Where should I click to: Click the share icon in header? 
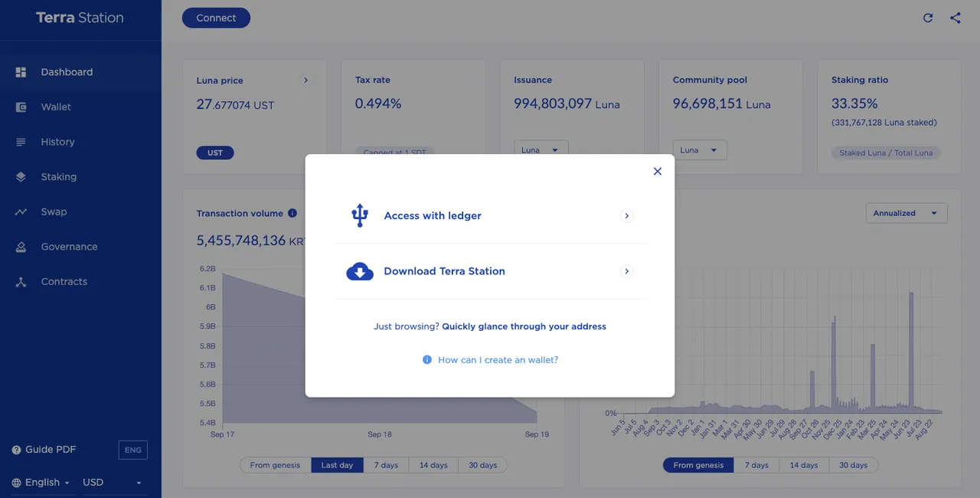[955, 18]
